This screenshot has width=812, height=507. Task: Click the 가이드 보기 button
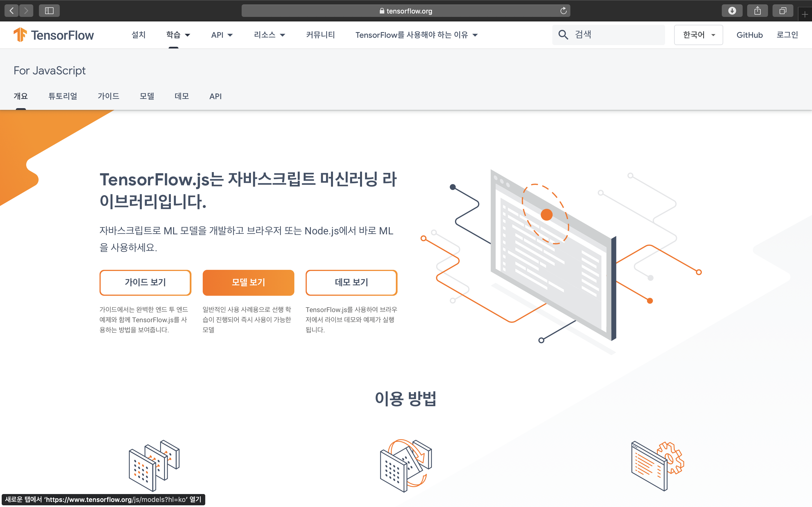(x=145, y=282)
